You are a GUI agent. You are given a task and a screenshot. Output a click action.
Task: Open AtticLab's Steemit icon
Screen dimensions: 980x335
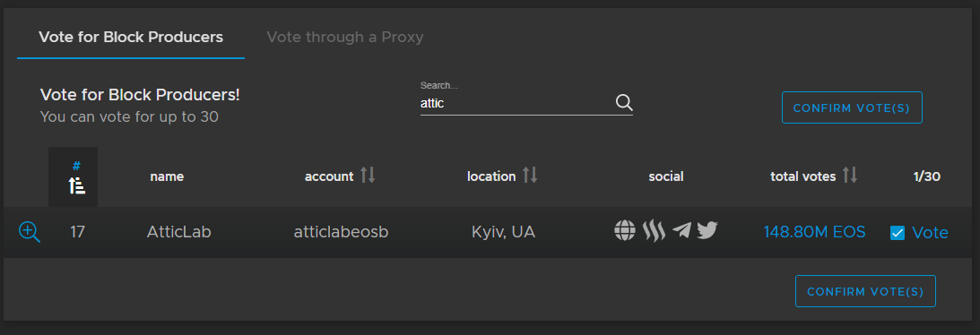click(x=654, y=231)
